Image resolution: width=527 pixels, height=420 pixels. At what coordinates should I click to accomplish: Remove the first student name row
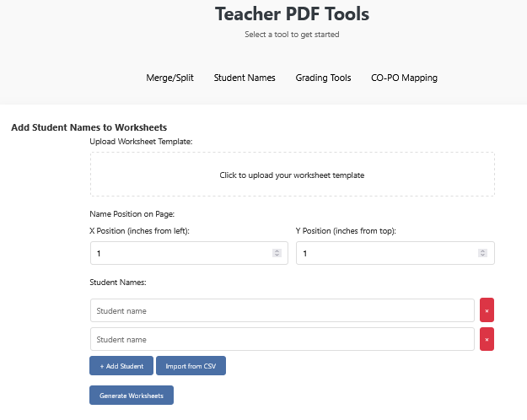[487, 310]
